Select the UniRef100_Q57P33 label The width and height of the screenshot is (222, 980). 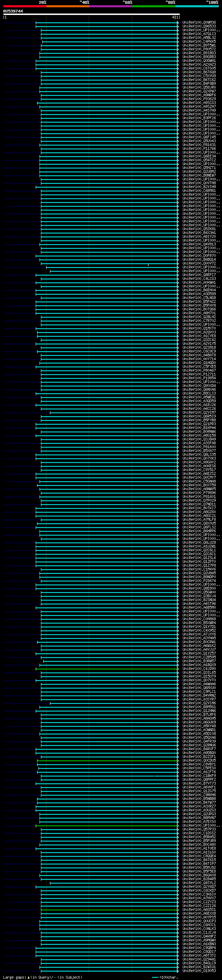point(199,829)
